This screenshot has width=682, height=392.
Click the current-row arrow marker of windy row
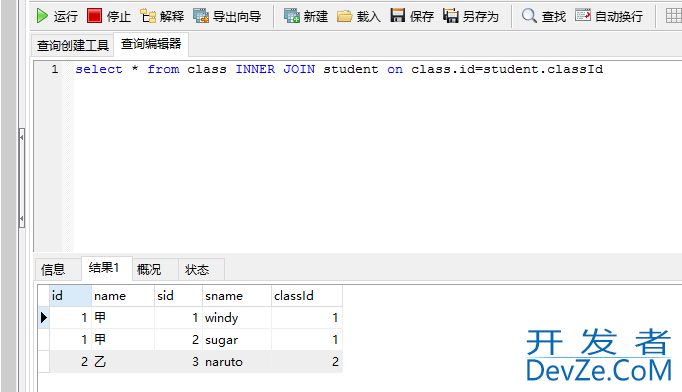[x=43, y=318]
